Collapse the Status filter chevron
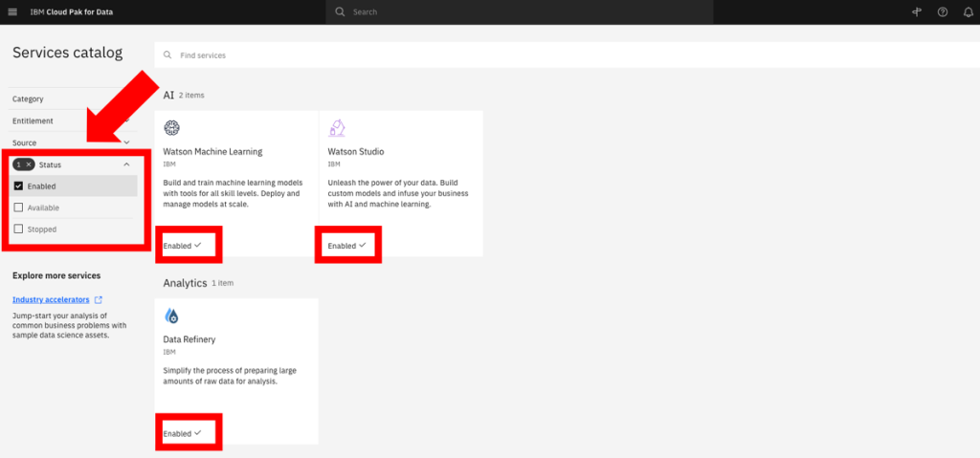This screenshot has height=458, width=980. [x=127, y=164]
